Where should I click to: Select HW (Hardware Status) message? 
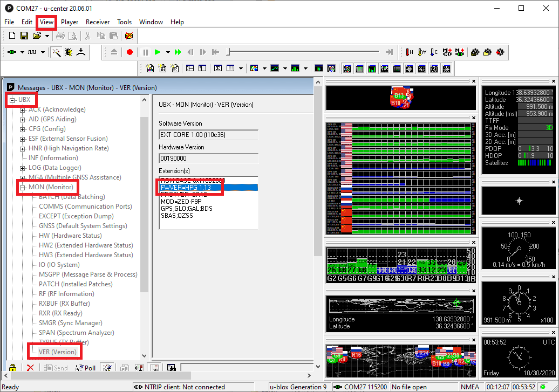[x=70, y=236]
